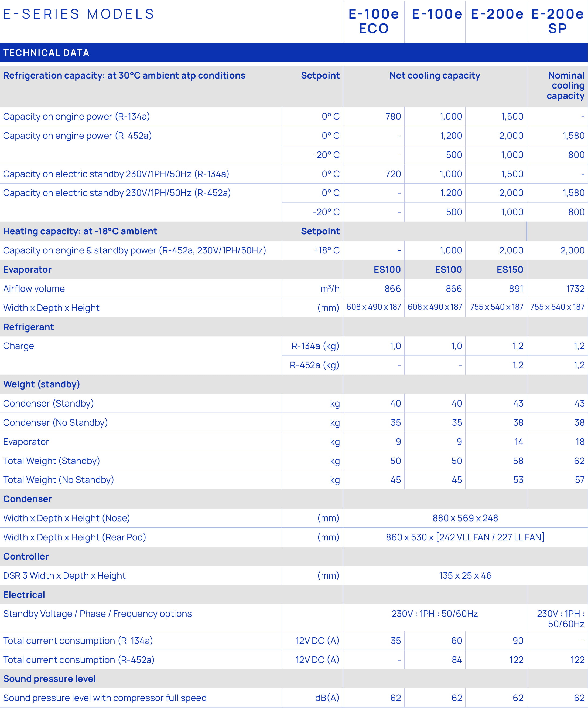Click Refrigeration capacity at 30°C heading
The image size is (588, 711).
point(124,76)
